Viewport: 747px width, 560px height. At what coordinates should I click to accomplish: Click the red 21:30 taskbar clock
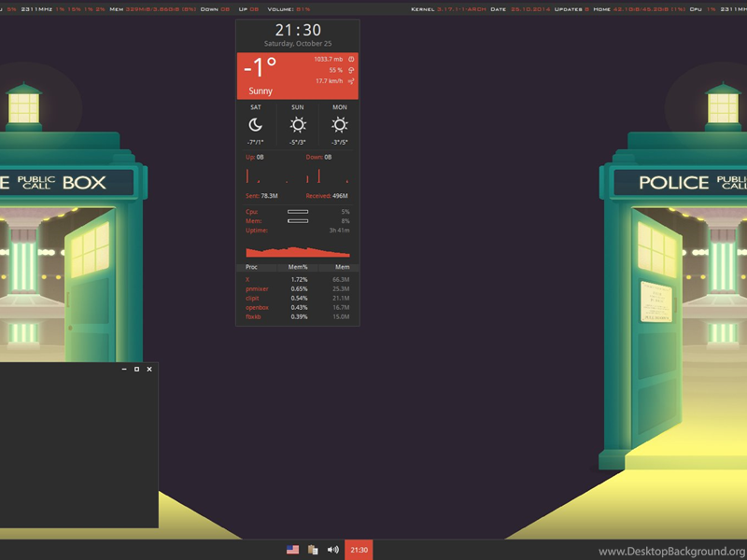(x=359, y=550)
